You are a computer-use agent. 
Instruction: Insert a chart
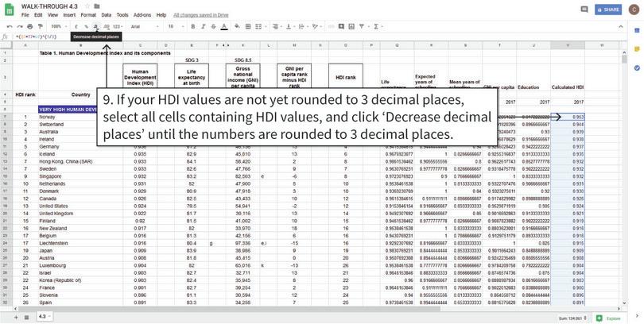pos(351,26)
